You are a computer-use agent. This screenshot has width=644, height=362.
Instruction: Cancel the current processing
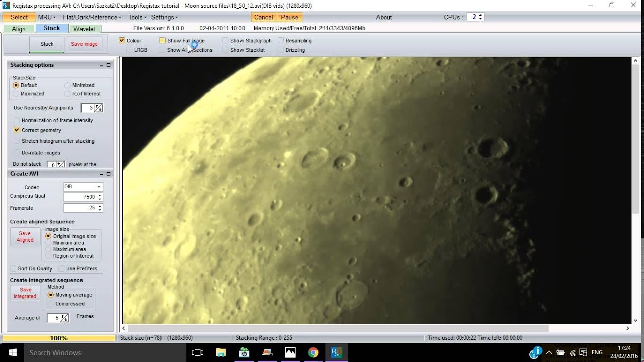tap(263, 17)
